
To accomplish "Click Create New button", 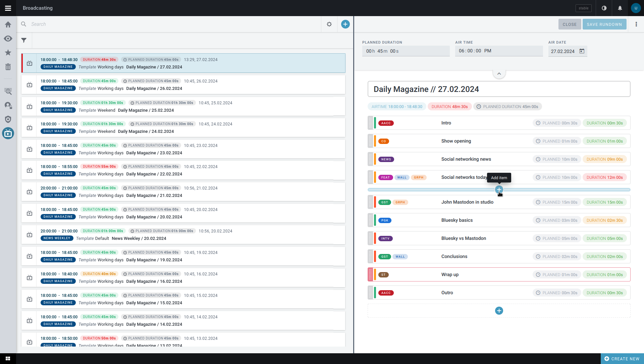I will (622, 359).
